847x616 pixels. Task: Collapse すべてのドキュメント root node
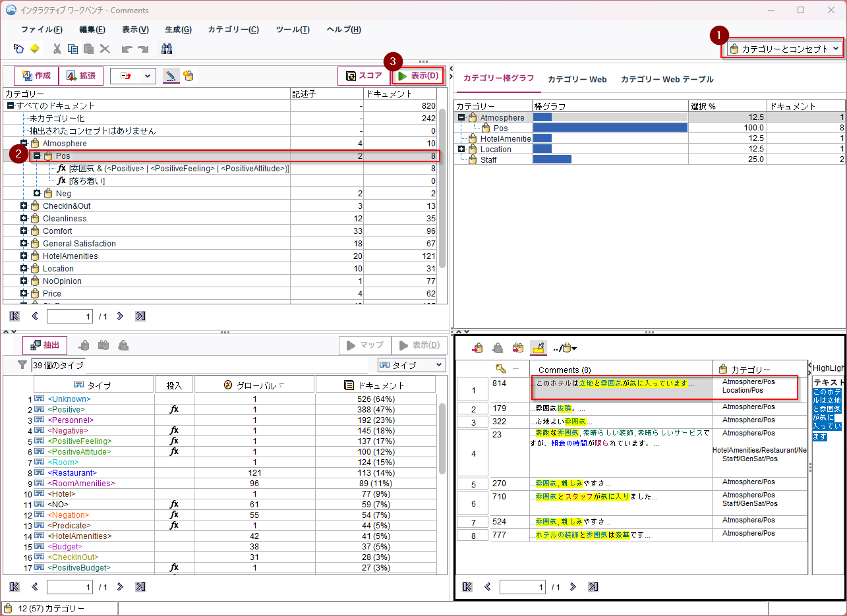11,105
